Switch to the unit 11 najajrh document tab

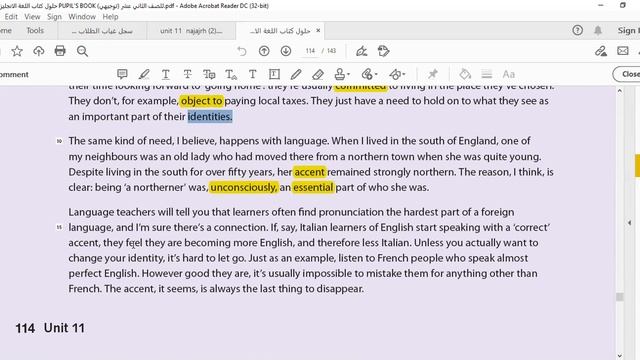tap(191, 31)
